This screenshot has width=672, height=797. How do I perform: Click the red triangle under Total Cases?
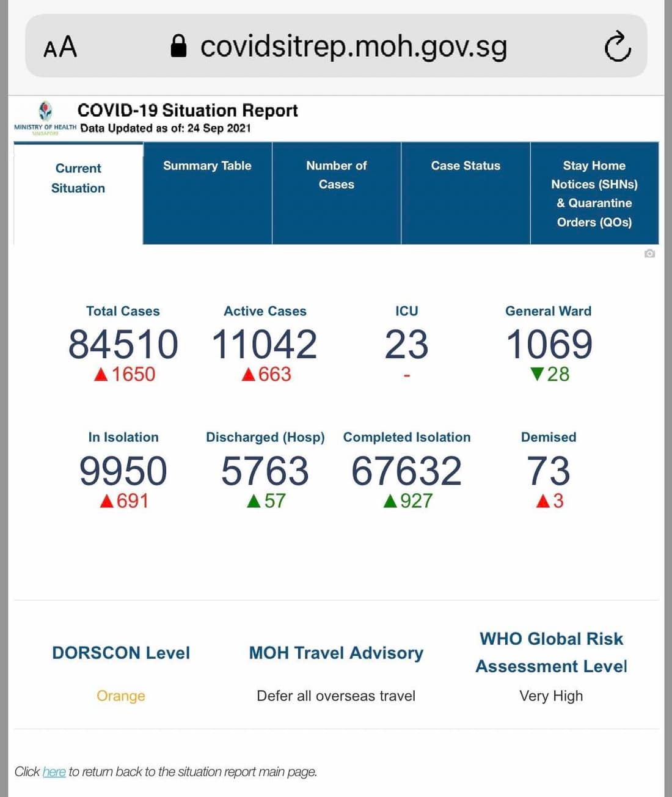click(101, 375)
